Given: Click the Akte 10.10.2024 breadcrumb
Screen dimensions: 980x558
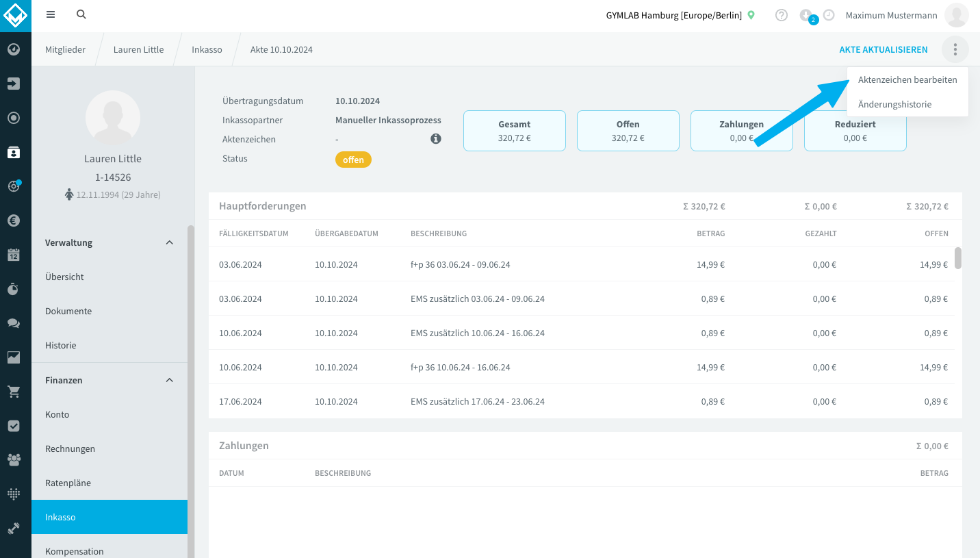Looking at the screenshot, I should [x=281, y=49].
